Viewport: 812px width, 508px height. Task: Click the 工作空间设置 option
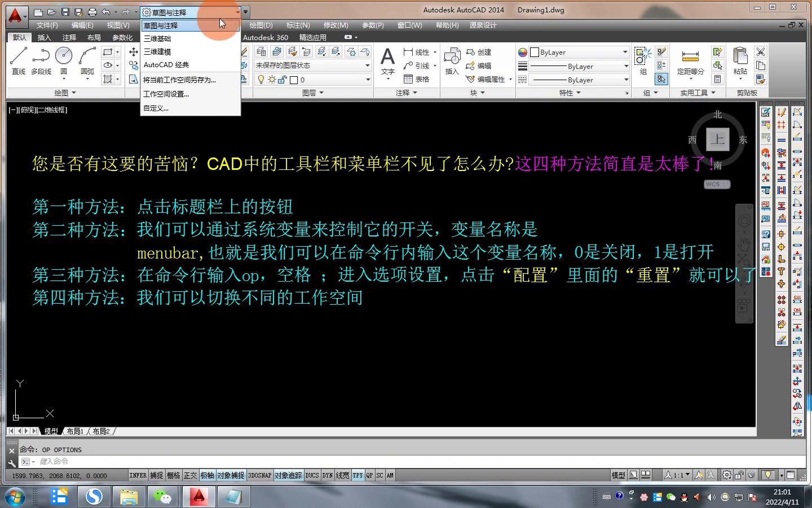pyautogui.click(x=166, y=94)
